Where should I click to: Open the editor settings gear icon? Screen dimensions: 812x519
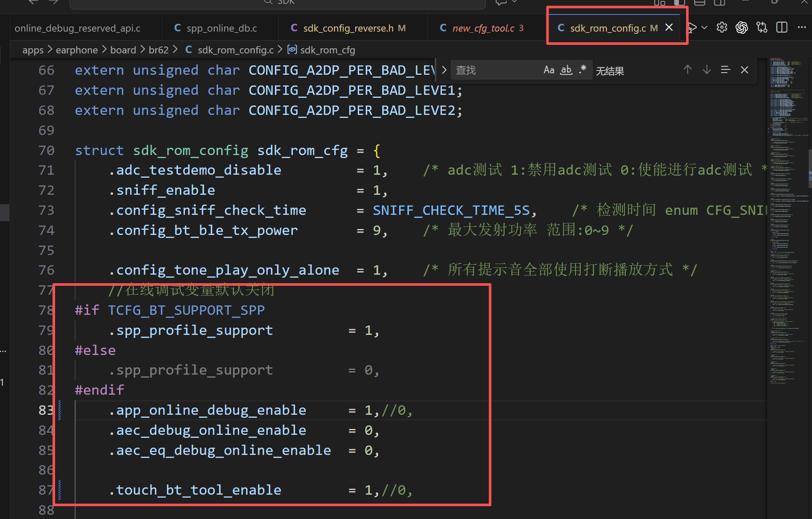[721, 28]
